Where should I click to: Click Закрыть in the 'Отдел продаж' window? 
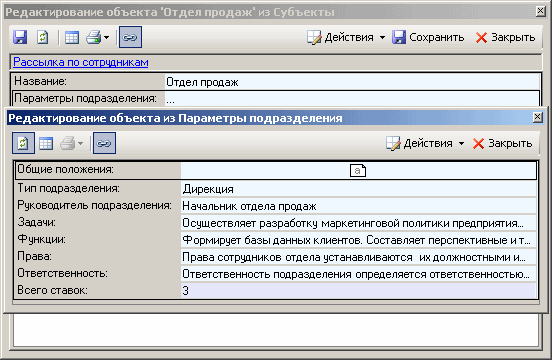click(505, 37)
